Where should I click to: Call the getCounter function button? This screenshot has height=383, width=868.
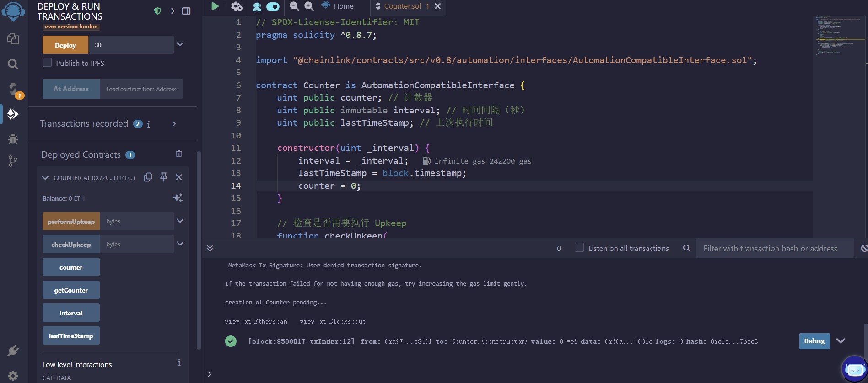pos(71,290)
